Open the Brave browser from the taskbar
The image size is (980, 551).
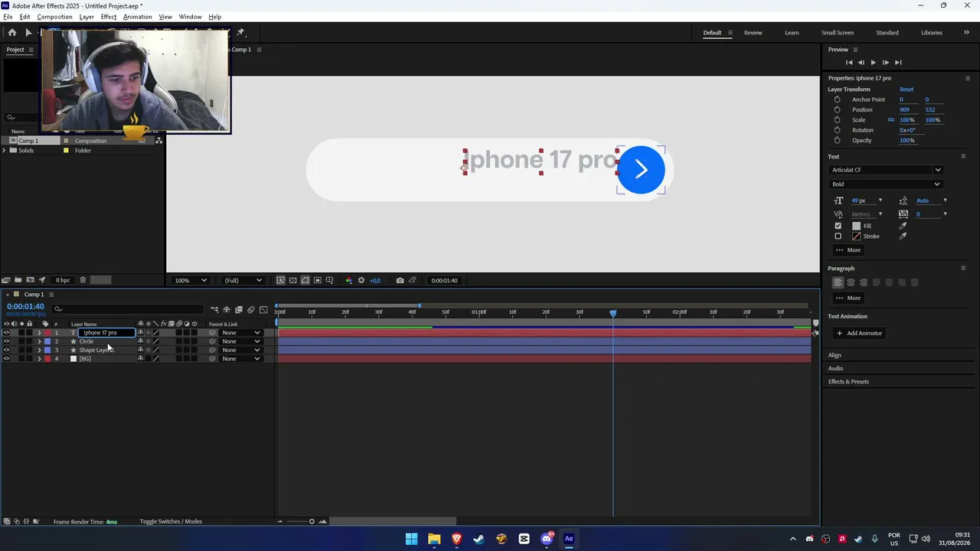click(x=457, y=539)
